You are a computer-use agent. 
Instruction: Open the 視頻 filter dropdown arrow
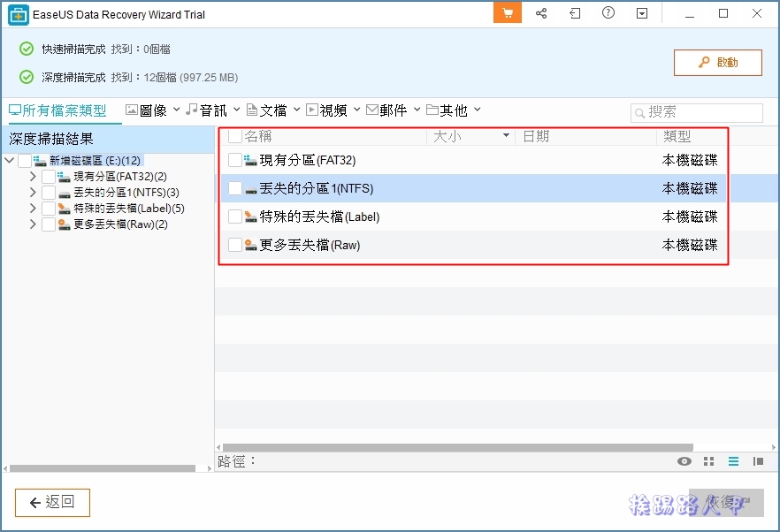356,110
